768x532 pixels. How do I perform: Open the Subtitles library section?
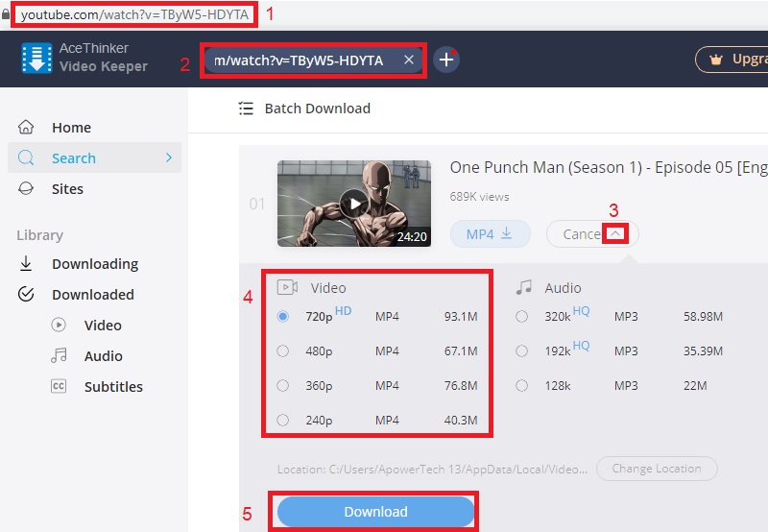click(112, 387)
